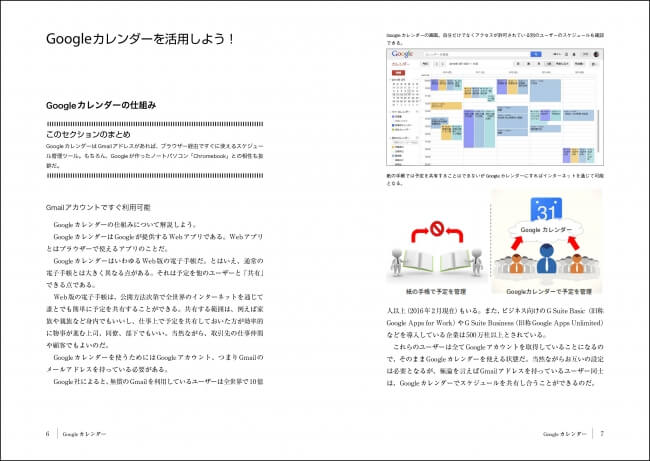
Task: Select heading Googleカレンダーを活用しよう！
Action: (x=141, y=39)
